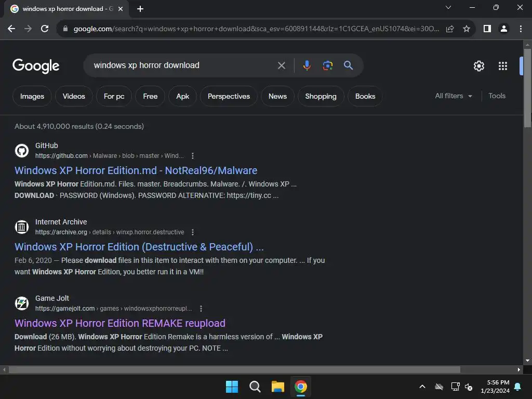This screenshot has height=399, width=532.
Task: Show hidden system tray icons
Action: pyautogui.click(x=422, y=387)
